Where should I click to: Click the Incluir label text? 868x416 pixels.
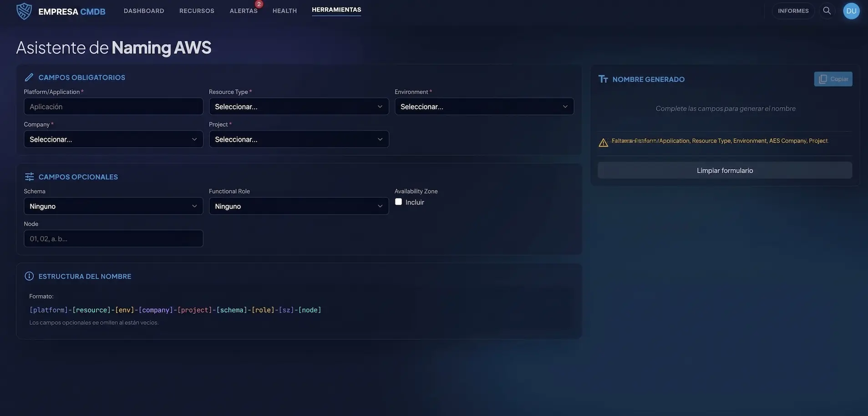[x=415, y=202]
